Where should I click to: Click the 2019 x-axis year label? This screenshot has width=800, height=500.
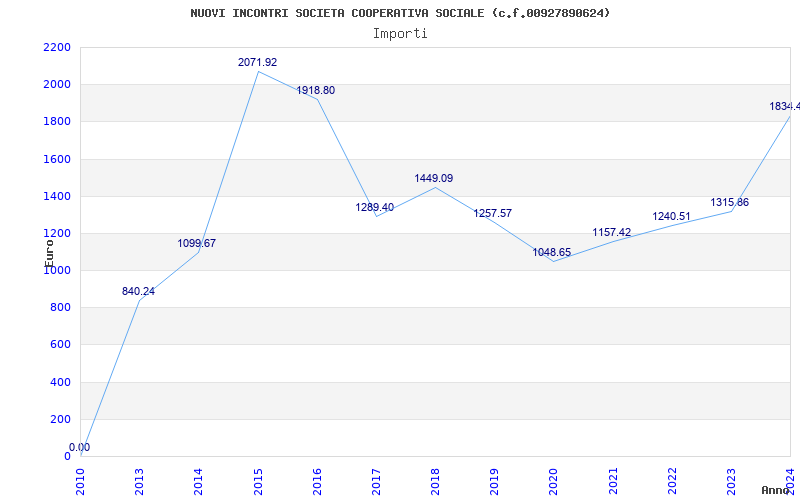[x=494, y=481]
